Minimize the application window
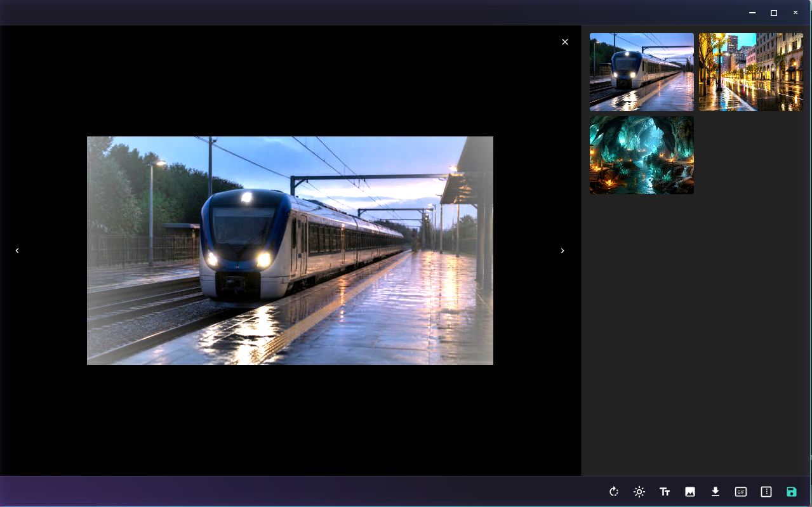 752,13
